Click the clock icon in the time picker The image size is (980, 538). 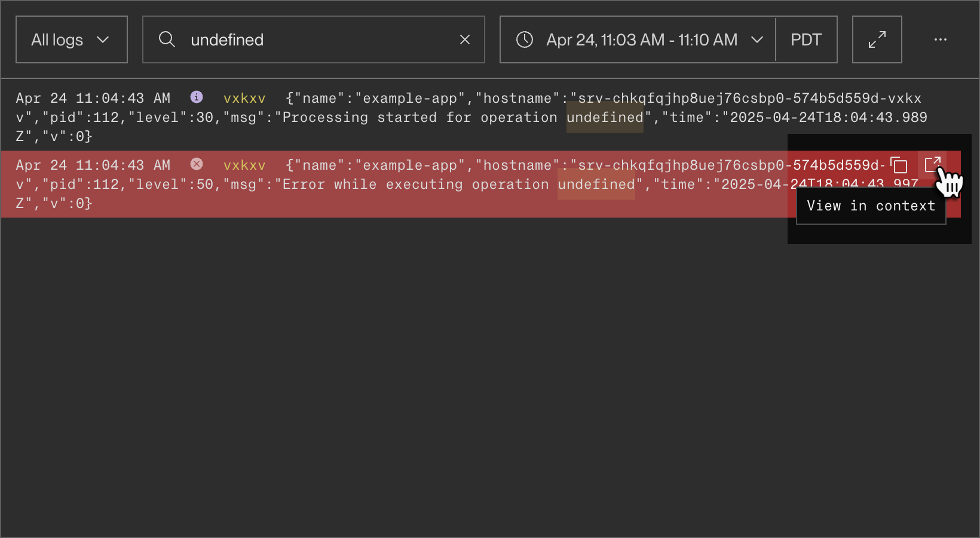525,39
